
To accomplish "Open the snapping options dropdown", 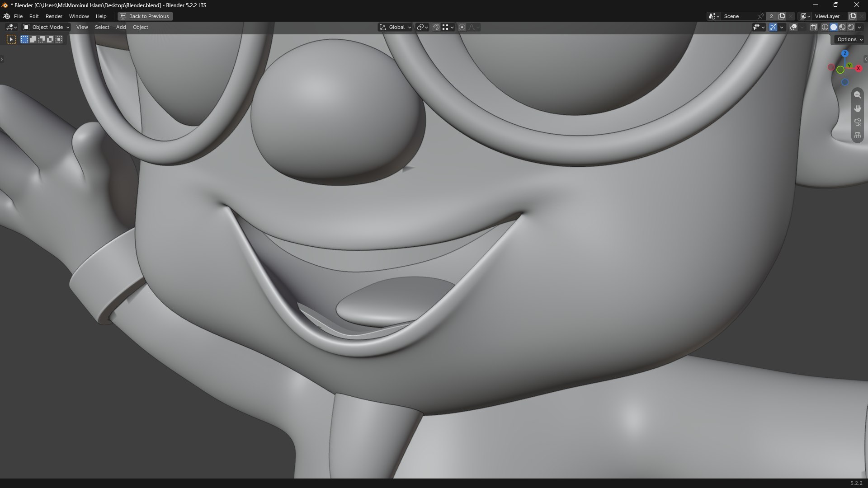I will [x=448, y=27].
